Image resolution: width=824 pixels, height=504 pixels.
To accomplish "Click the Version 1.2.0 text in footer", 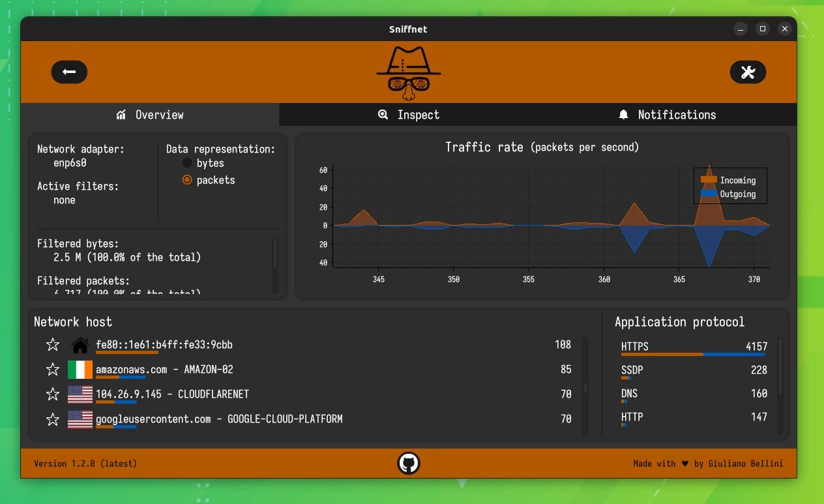I will (x=85, y=463).
